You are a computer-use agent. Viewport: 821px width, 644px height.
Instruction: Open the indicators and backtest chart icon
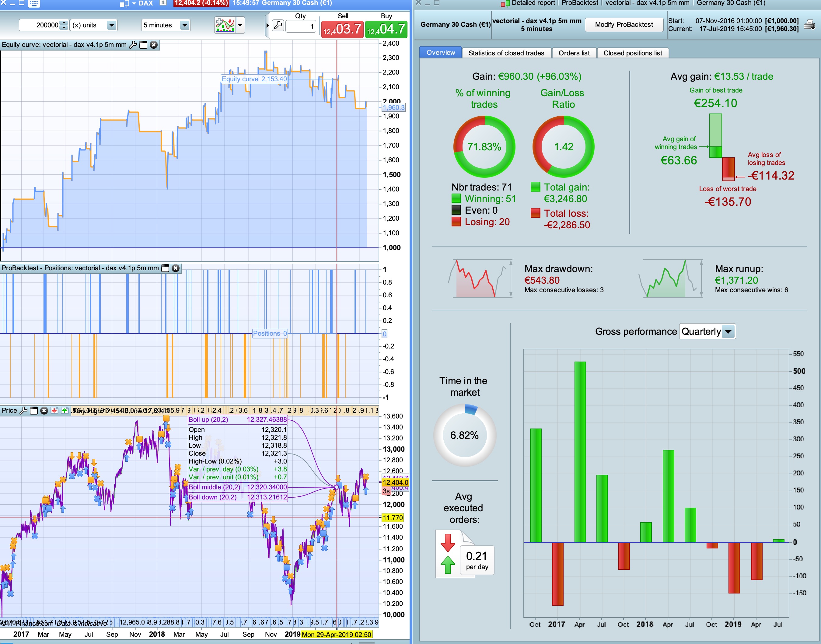coord(225,25)
